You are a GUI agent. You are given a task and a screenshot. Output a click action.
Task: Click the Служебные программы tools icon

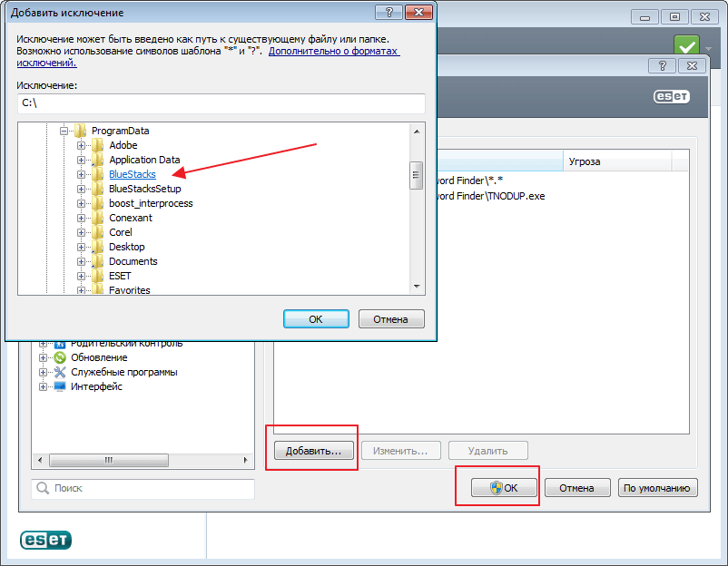(60, 372)
